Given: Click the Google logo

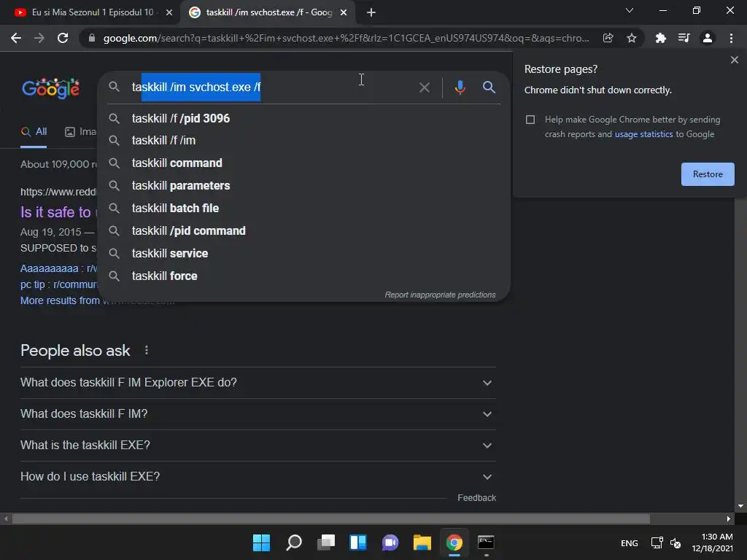Looking at the screenshot, I should click(50, 88).
